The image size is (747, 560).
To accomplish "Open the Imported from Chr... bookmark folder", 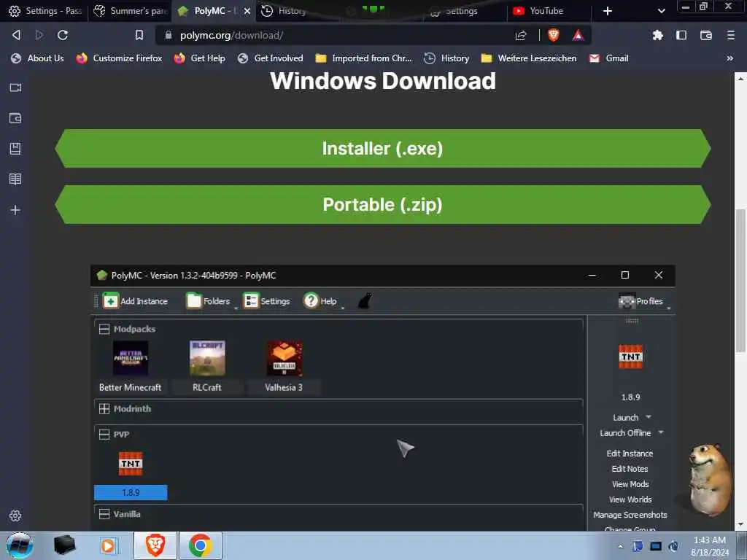I will tap(364, 58).
